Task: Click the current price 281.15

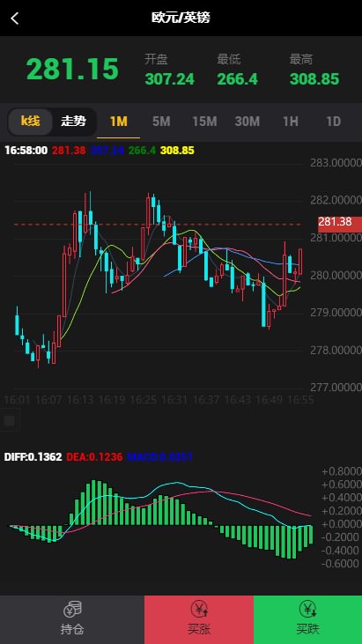Action: 72,69
